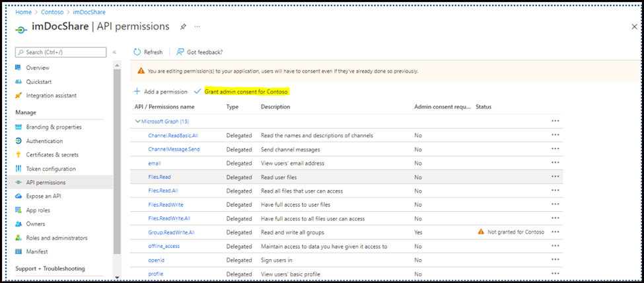Image resolution: width=644 pixels, height=283 pixels.
Task: Open the email permission link
Action: click(x=154, y=163)
